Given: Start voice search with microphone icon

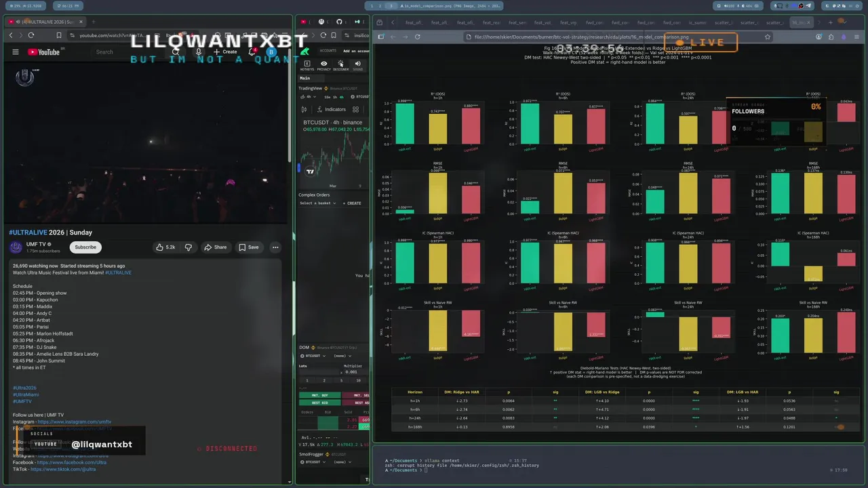Looking at the screenshot, I should (x=198, y=52).
